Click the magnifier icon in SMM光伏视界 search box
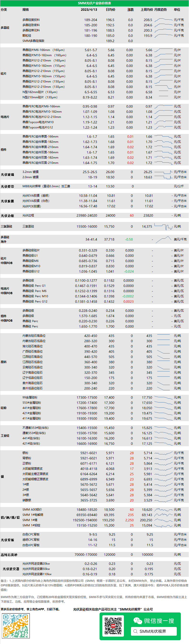 click(135, 631)
